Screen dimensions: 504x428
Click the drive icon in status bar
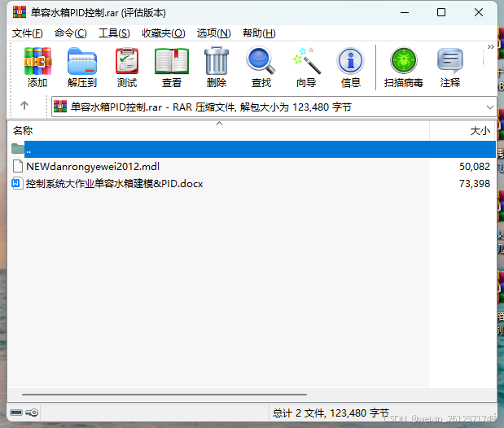point(16,413)
